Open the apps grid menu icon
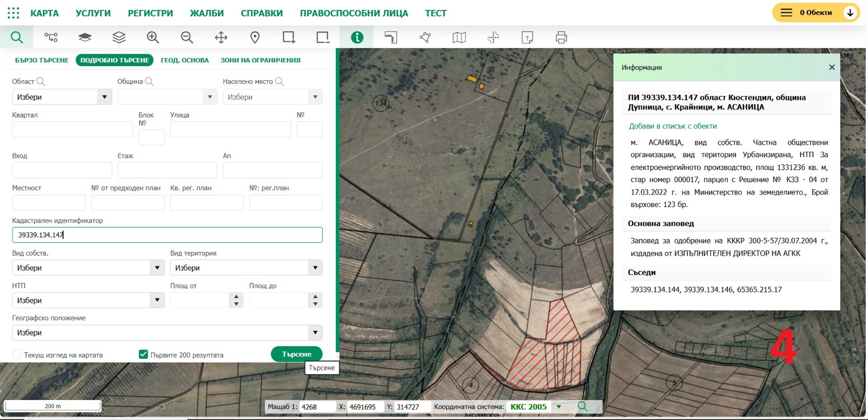Viewport: 868px width, 420px height. pyautogui.click(x=14, y=13)
